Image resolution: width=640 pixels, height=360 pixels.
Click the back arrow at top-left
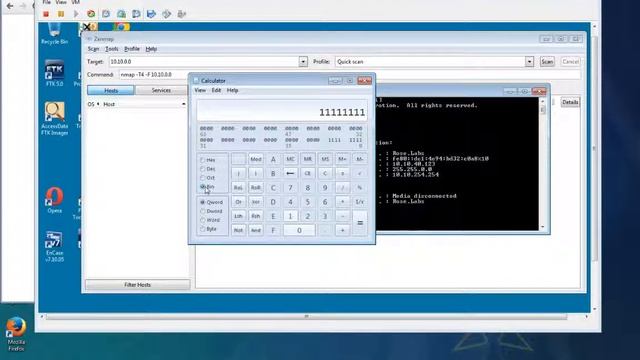(x=10, y=6)
